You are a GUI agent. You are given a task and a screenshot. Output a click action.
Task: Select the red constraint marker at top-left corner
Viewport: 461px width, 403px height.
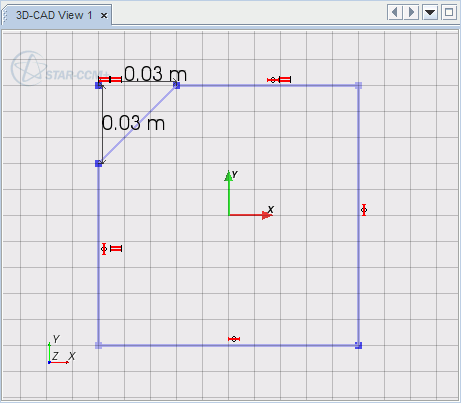pos(111,79)
